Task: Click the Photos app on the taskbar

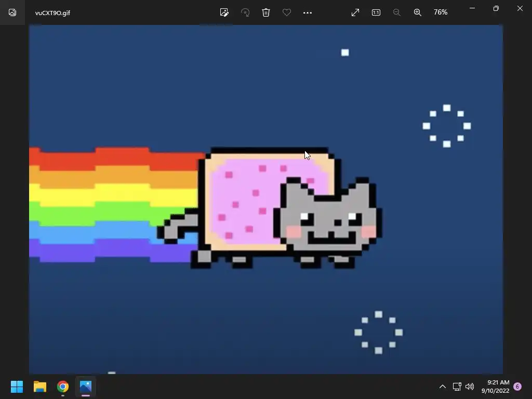Action: pos(86,387)
